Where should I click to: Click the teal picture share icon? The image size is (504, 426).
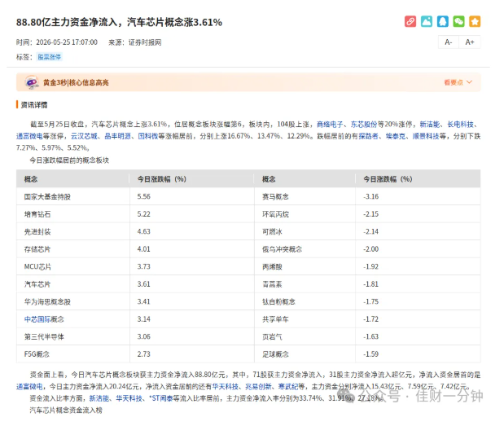pyautogui.click(x=427, y=21)
